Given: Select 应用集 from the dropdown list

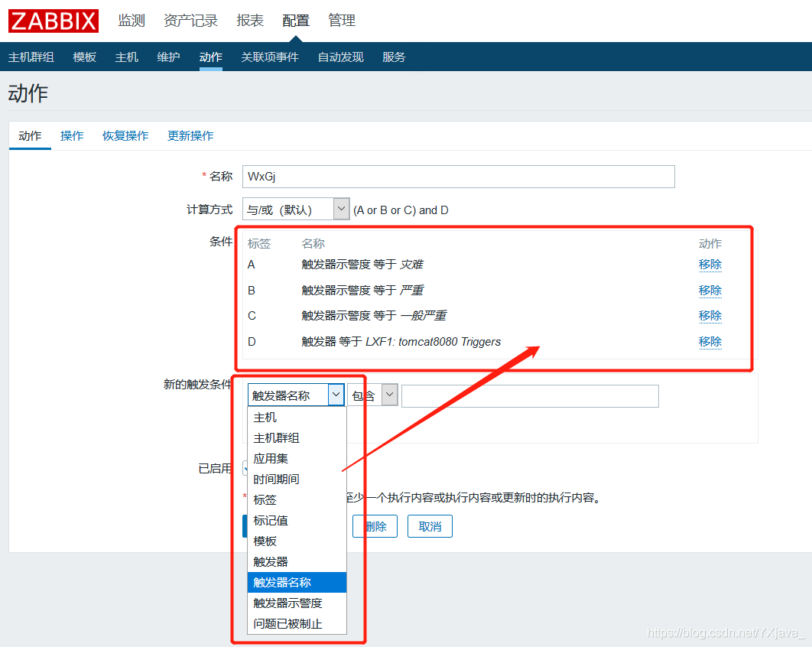Looking at the screenshot, I should point(297,459).
